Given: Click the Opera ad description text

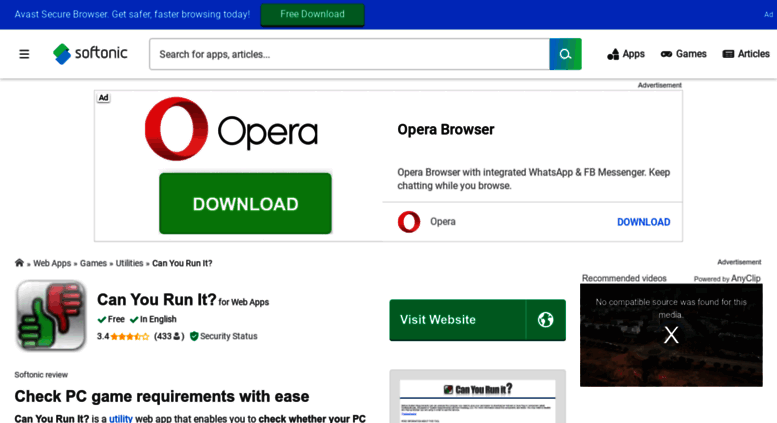Looking at the screenshot, I should 534,179.
